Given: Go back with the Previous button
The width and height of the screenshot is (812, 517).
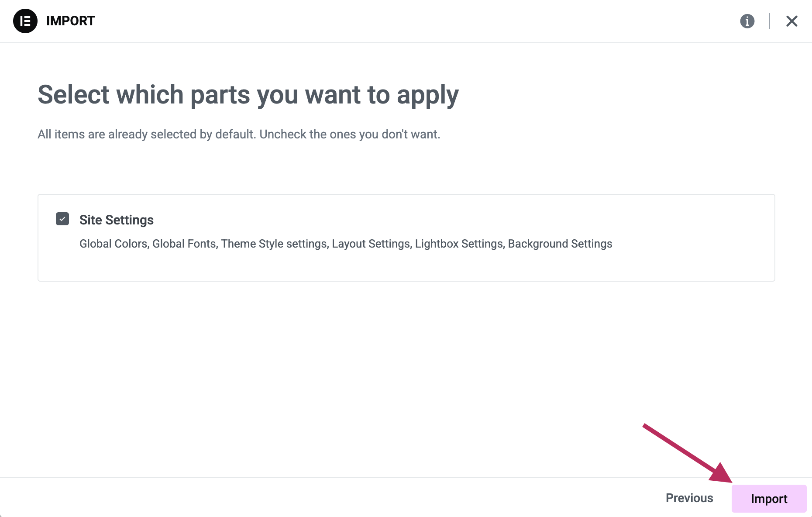Looking at the screenshot, I should click(x=689, y=498).
